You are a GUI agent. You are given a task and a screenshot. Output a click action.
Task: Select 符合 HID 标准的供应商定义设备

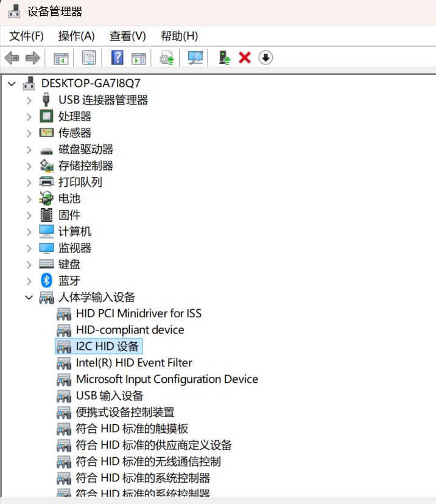(x=153, y=445)
